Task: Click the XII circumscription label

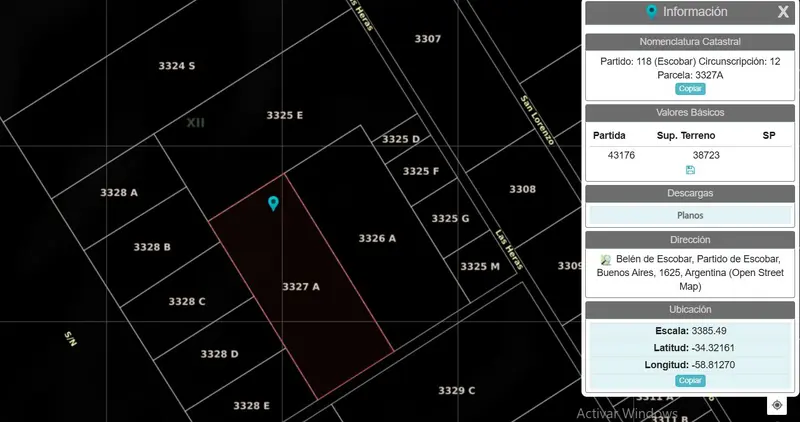Action: pyautogui.click(x=195, y=122)
